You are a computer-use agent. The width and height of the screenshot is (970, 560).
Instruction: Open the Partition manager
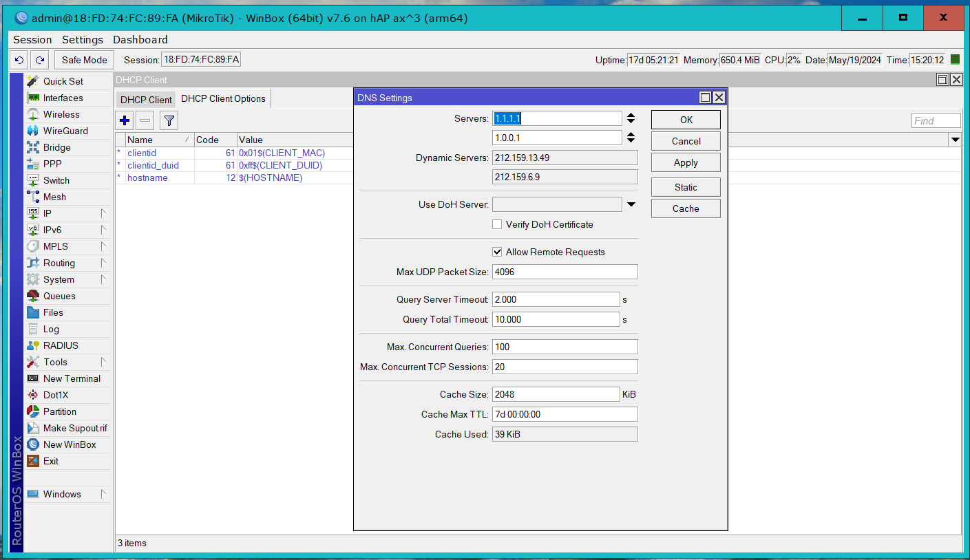click(58, 411)
